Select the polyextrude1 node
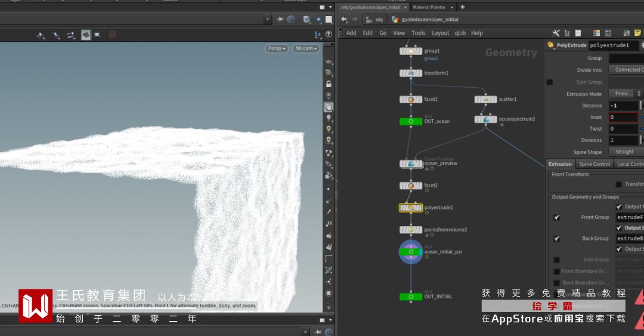Image resolution: width=644 pixels, height=336 pixels. [411, 208]
